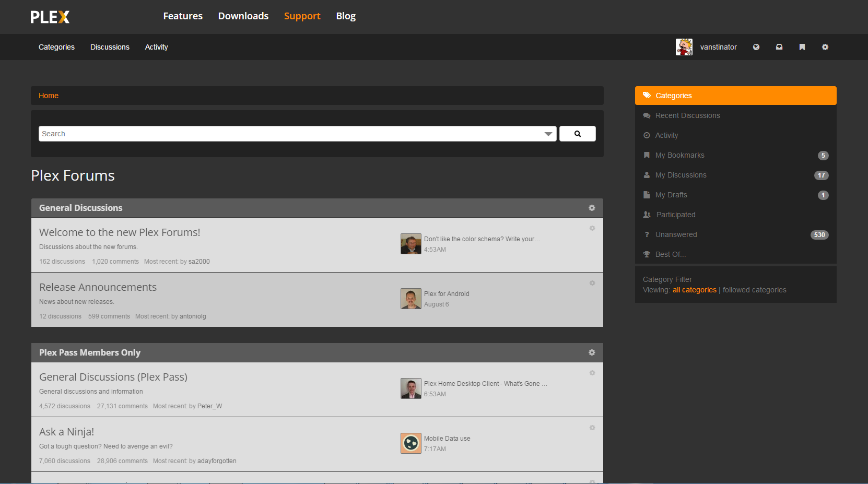This screenshot has height=484, width=868.
Task: Open account settings via the gear icon
Action: 825,47
